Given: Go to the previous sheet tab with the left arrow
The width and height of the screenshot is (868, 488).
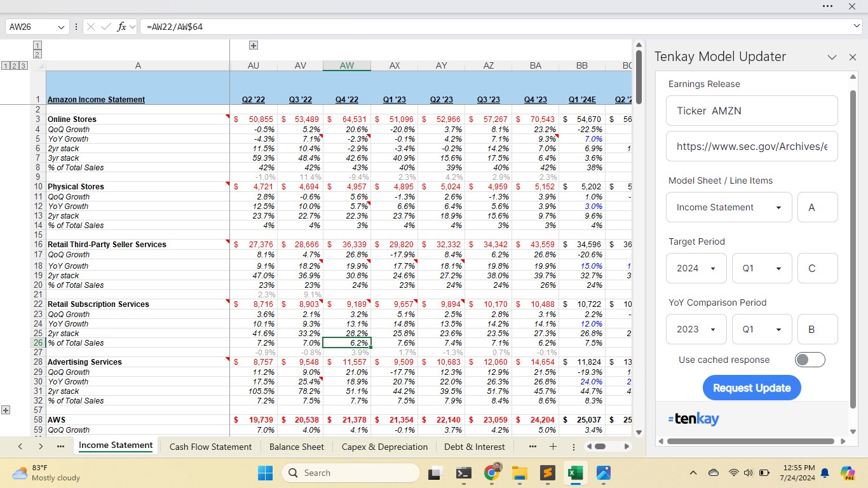Looking at the screenshot, I should point(20,447).
